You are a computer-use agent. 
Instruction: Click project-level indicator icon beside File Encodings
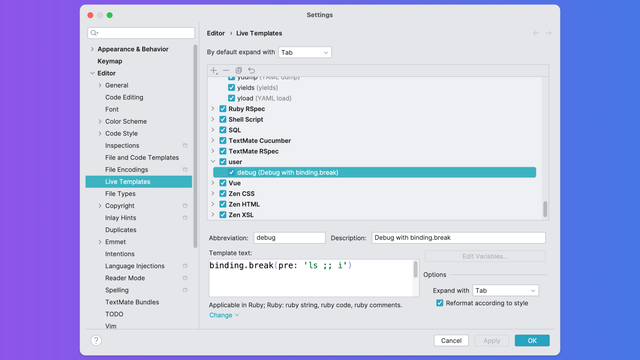[185, 170]
